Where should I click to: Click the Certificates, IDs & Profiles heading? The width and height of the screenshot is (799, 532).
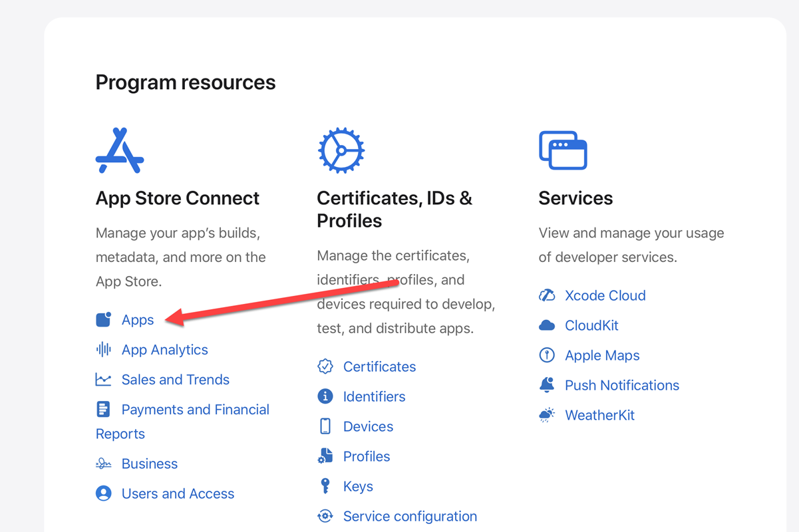[395, 209]
